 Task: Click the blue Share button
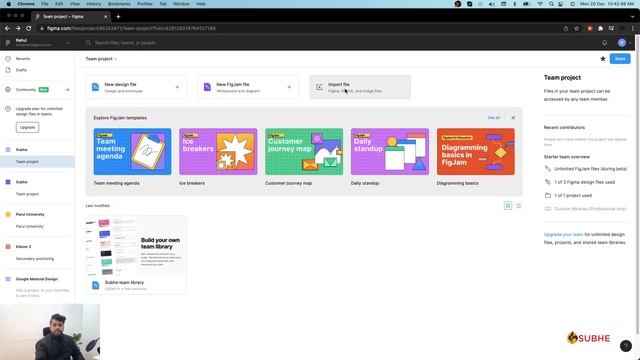[x=620, y=59]
